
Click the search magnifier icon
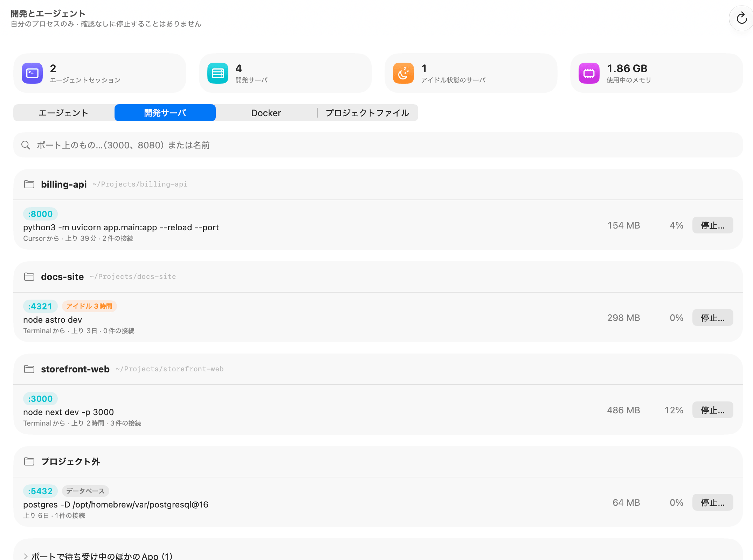click(26, 145)
